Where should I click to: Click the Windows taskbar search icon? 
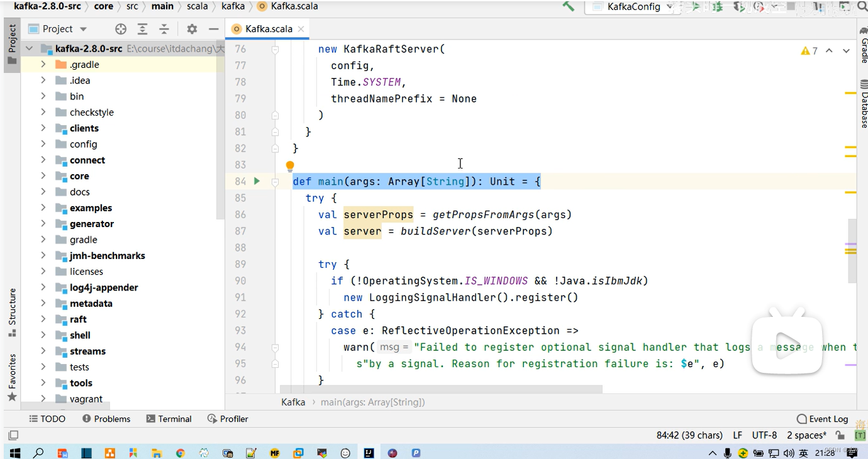[38, 452]
